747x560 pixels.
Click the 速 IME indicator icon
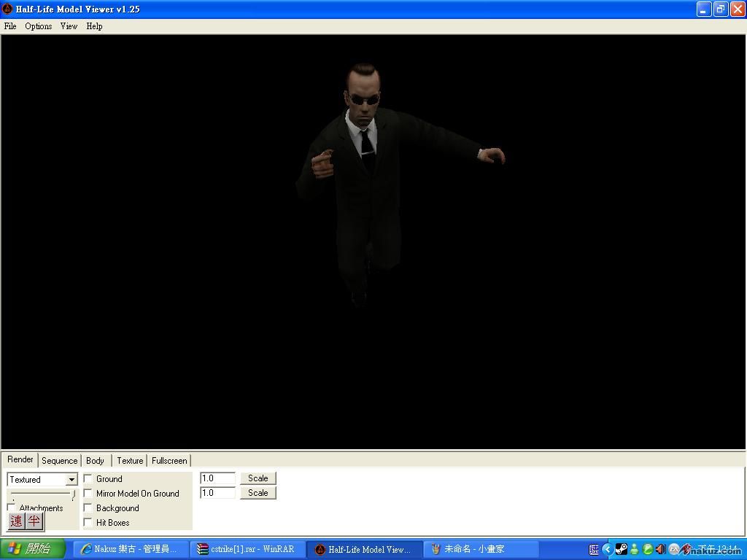(x=17, y=521)
